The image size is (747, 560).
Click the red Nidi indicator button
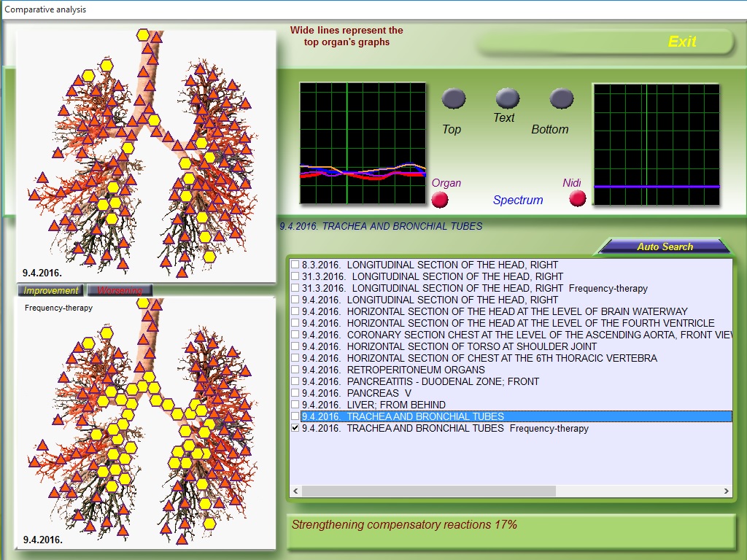(x=577, y=198)
